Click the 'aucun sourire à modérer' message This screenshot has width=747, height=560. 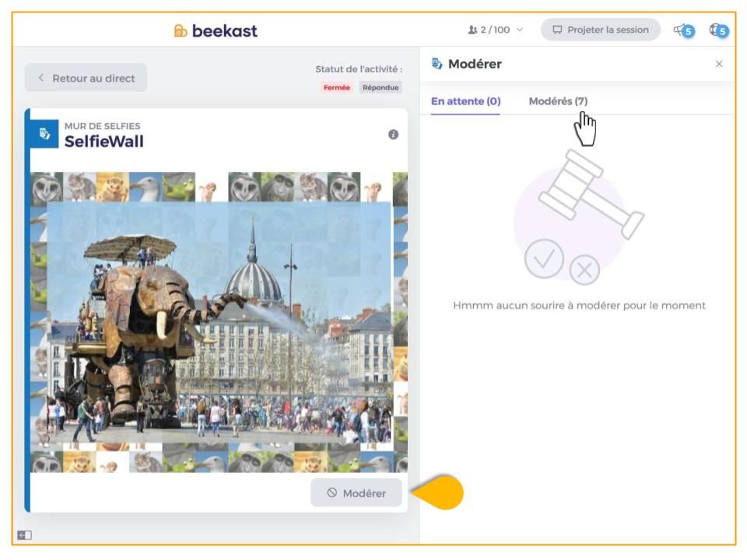click(x=579, y=305)
